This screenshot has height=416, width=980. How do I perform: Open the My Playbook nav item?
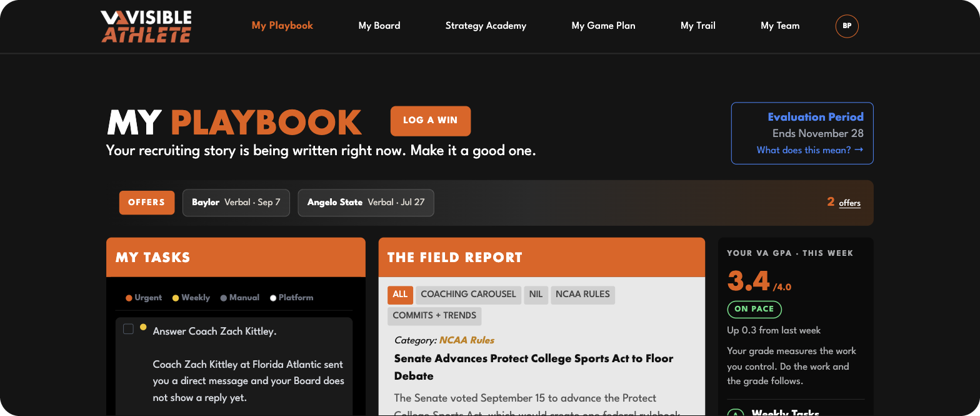point(282,26)
